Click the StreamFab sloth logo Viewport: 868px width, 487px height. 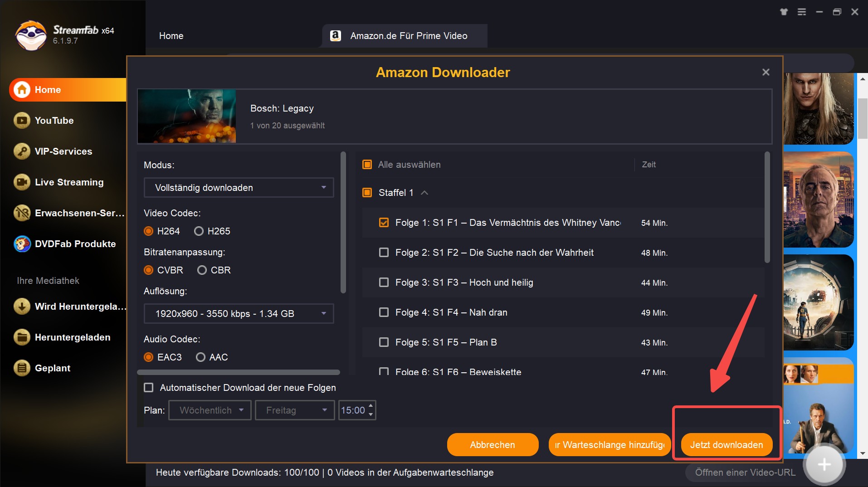click(x=31, y=35)
